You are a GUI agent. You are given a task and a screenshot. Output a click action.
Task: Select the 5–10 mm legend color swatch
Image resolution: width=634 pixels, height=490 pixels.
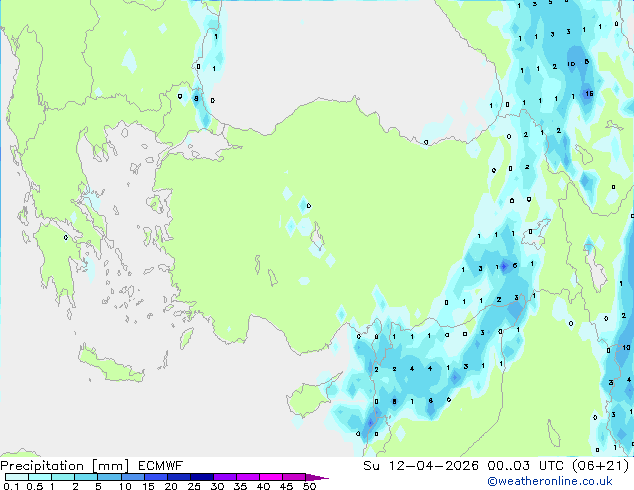[x=109, y=477]
